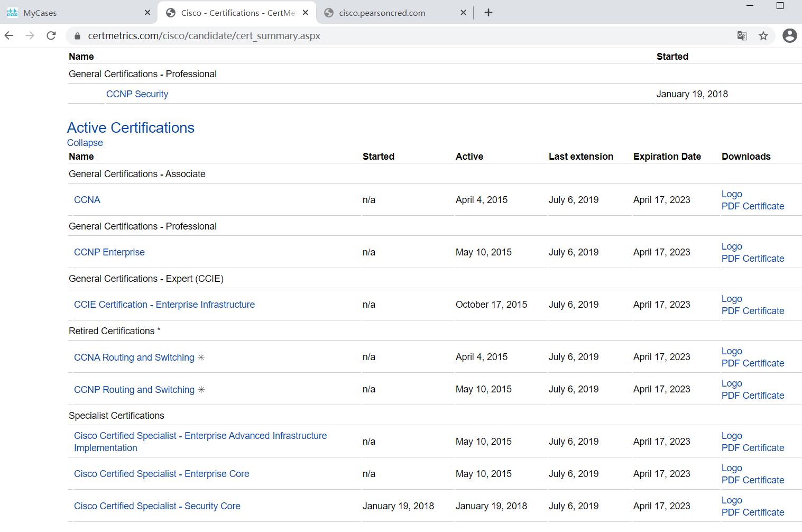Click the Expiration Date column header
The image size is (802, 532).
click(x=667, y=157)
